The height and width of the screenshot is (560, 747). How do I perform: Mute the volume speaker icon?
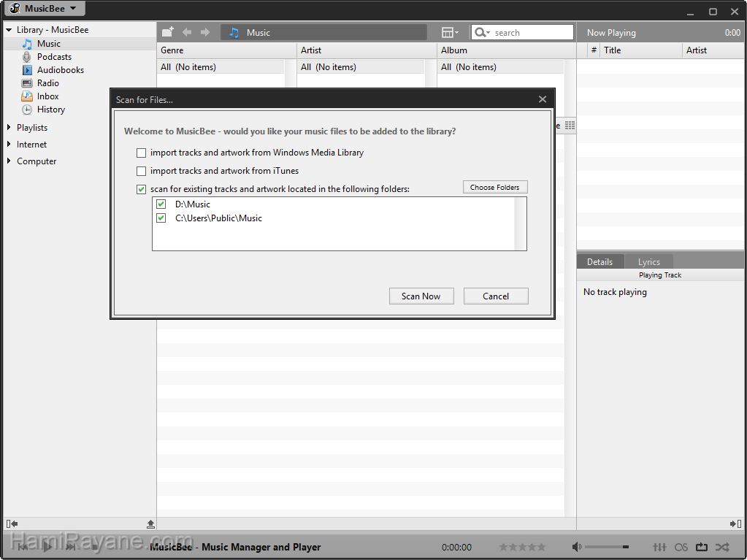pos(576,547)
